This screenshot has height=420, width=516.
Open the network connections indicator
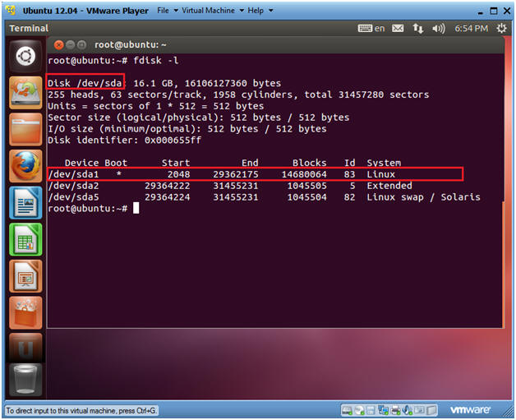[418, 28]
